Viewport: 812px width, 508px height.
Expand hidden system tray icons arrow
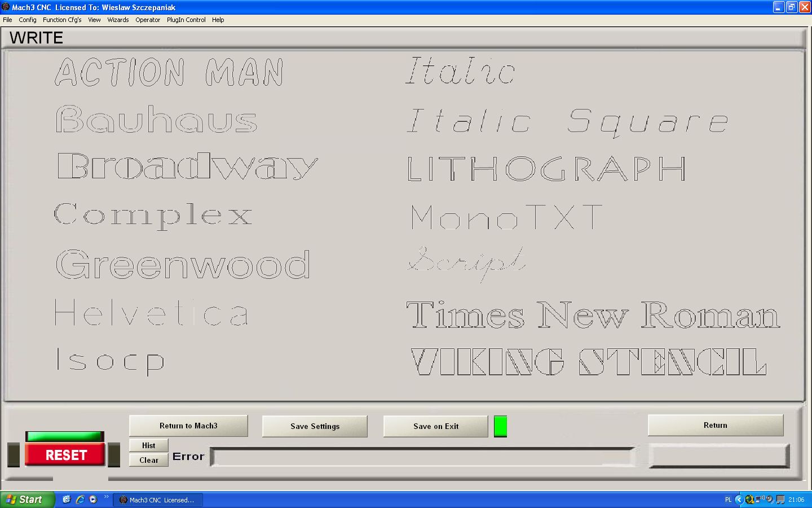pos(739,500)
